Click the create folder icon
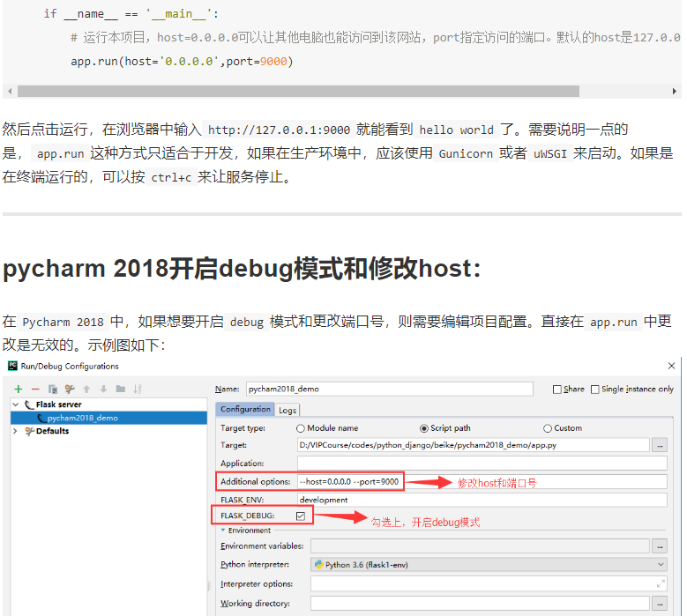This screenshot has height=616, width=687. [121, 389]
